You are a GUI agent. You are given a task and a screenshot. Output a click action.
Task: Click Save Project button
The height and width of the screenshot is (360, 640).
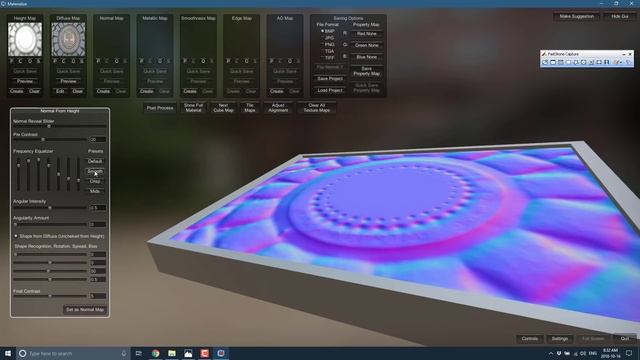pos(330,78)
